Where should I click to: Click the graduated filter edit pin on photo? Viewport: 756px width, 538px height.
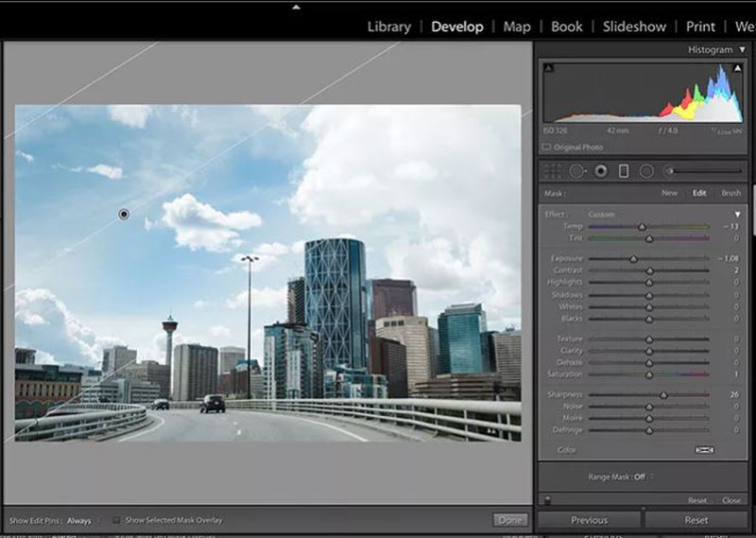[x=124, y=215]
